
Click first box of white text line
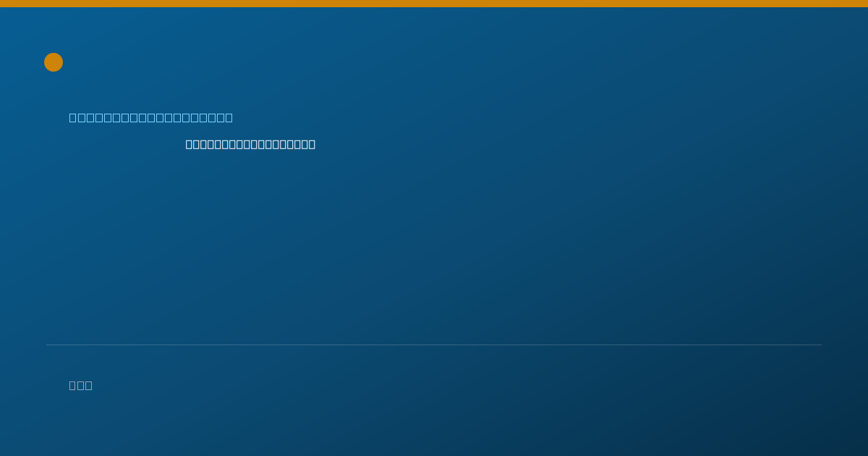coord(190,144)
